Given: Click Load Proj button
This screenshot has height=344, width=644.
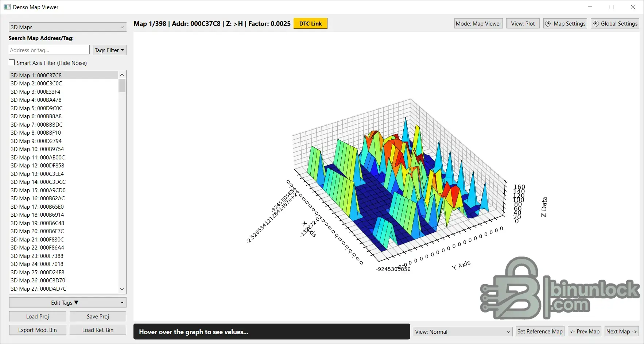Looking at the screenshot, I should (x=38, y=316).
